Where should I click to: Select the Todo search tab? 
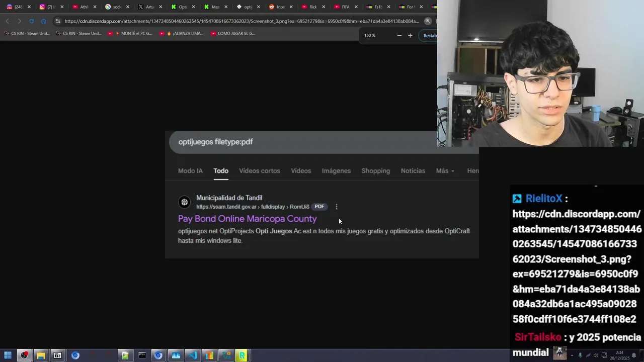(x=221, y=171)
